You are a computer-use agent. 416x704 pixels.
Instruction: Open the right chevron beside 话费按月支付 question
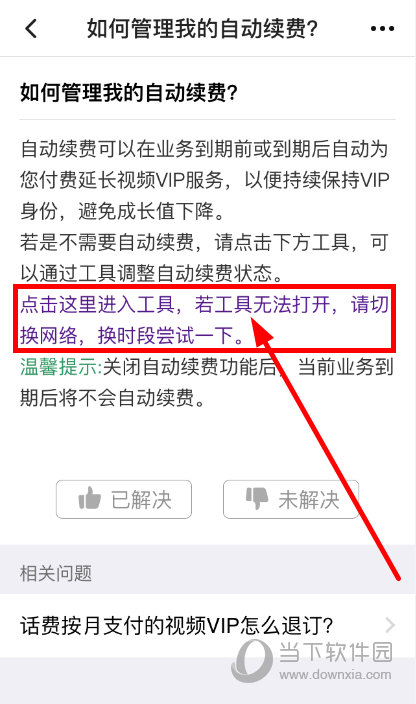tap(390, 625)
